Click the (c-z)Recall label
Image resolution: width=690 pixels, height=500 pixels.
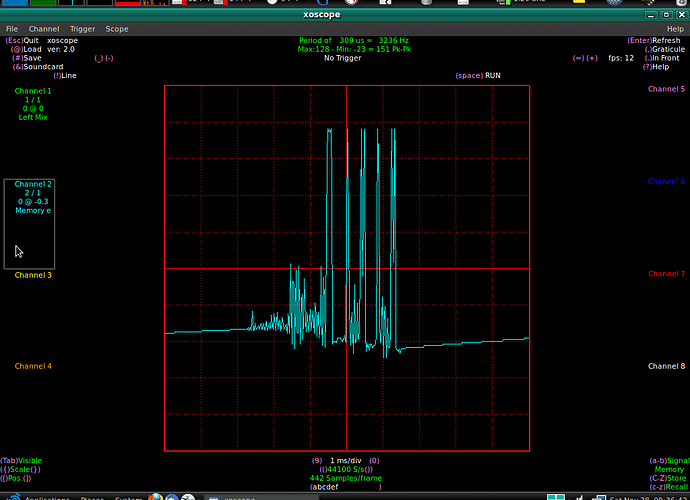pos(668,487)
